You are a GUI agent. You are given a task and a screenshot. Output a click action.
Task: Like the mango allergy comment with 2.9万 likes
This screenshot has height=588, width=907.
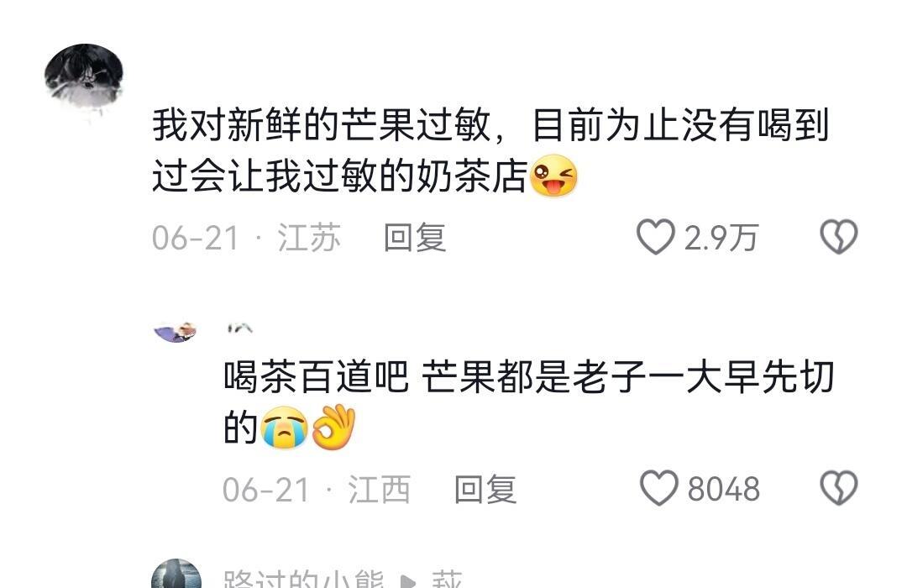655,237
